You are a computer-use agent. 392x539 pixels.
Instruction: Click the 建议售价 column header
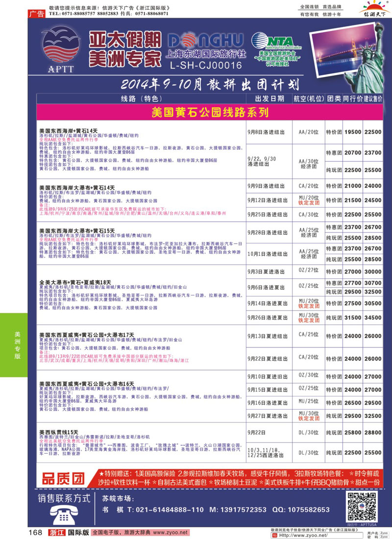pyautogui.click(x=373, y=98)
